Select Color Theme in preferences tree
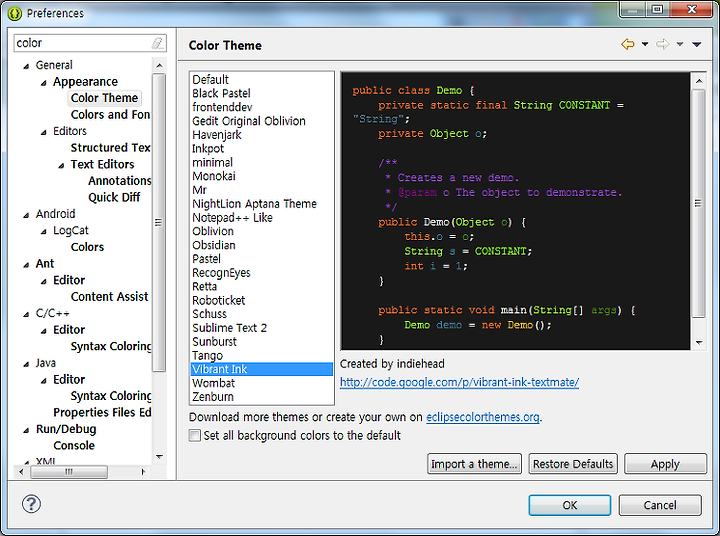 104,98
